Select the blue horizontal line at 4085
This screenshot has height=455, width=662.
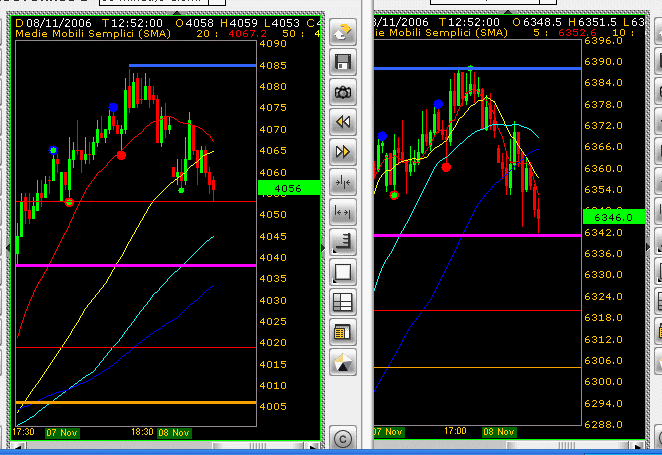pyautogui.click(x=193, y=65)
